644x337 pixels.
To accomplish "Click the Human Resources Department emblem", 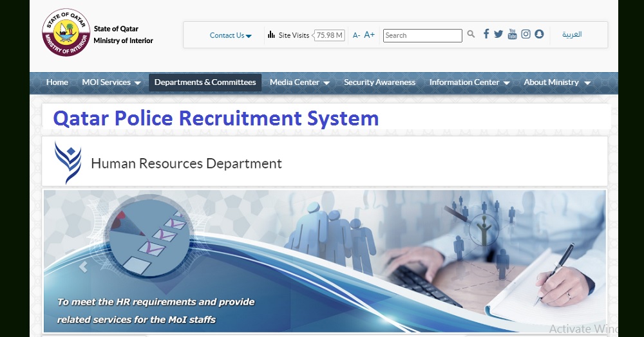I will click(x=68, y=162).
